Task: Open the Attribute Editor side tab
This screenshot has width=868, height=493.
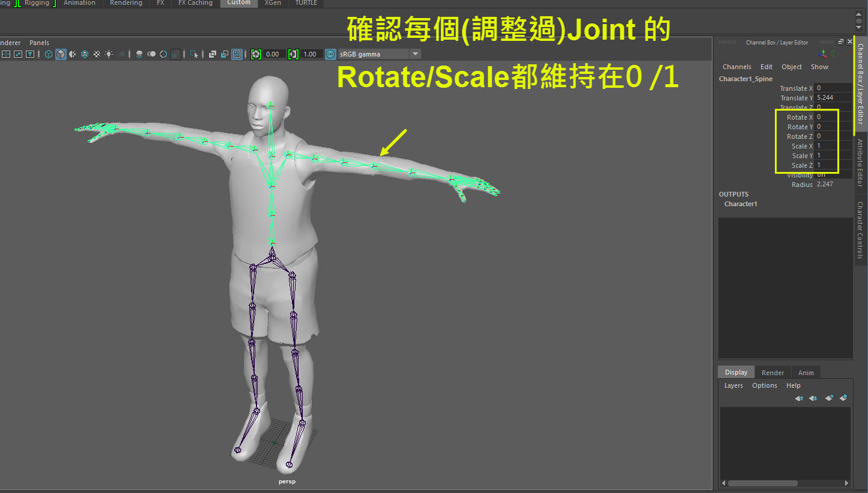Action: coord(860,163)
